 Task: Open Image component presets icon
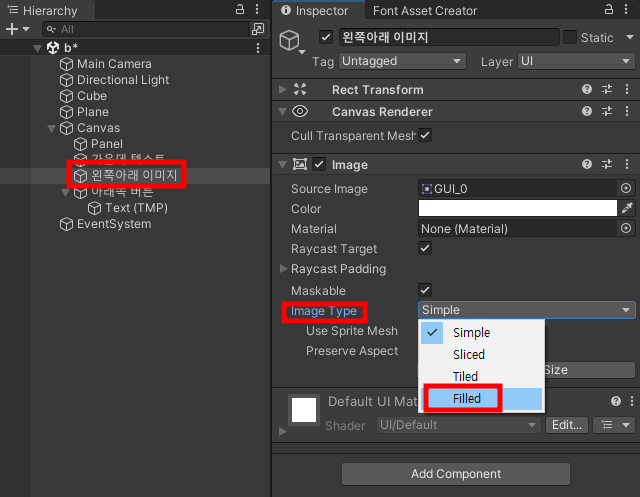coord(607,164)
